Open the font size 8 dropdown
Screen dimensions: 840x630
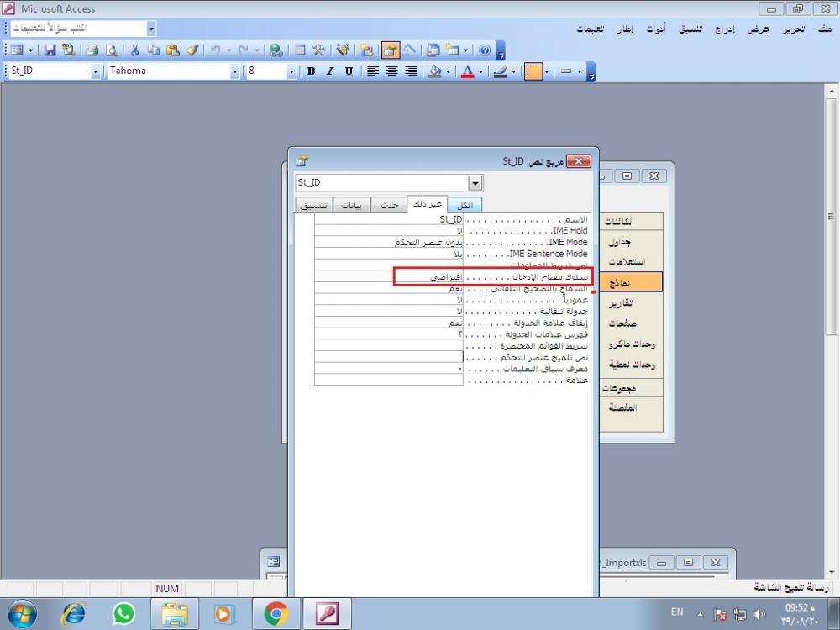point(291,71)
